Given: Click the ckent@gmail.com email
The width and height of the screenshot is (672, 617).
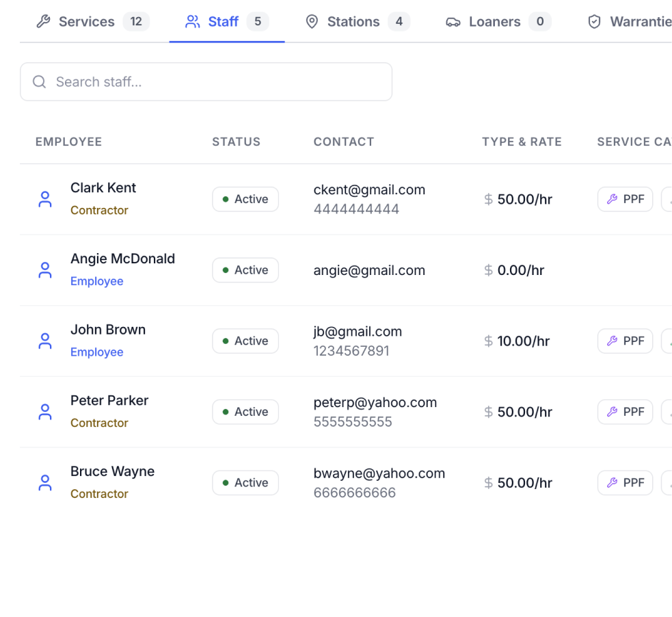Looking at the screenshot, I should pos(369,190).
